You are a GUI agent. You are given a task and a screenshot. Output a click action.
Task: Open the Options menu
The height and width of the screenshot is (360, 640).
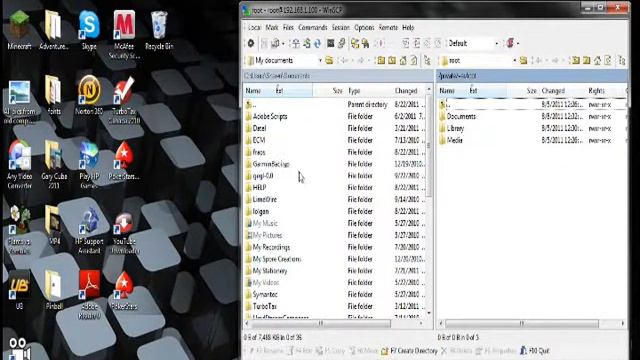pyautogui.click(x=364, y=27)
